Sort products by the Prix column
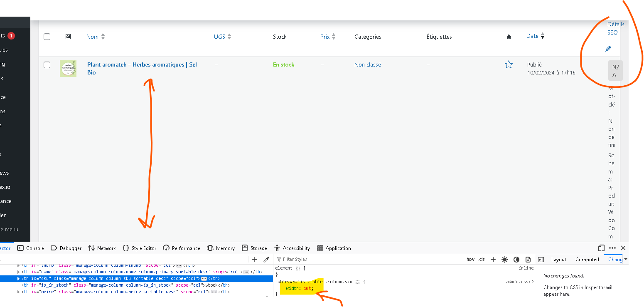 pos(325,37)
